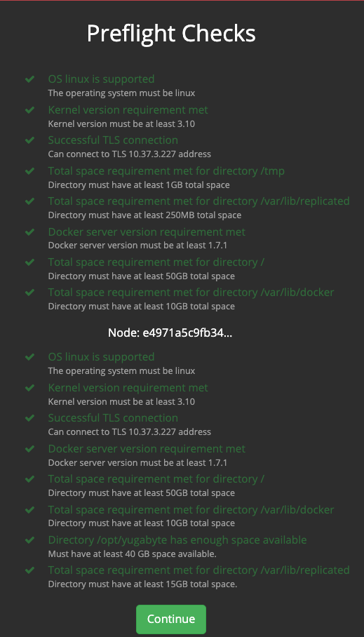The image size is (364, 637).
Task: Click Total space requirement met for directory /tmp
Action: click(166, 171)
